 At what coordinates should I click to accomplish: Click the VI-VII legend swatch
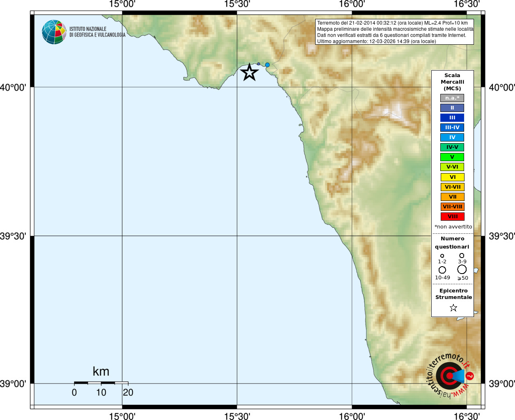coord(453,187)
